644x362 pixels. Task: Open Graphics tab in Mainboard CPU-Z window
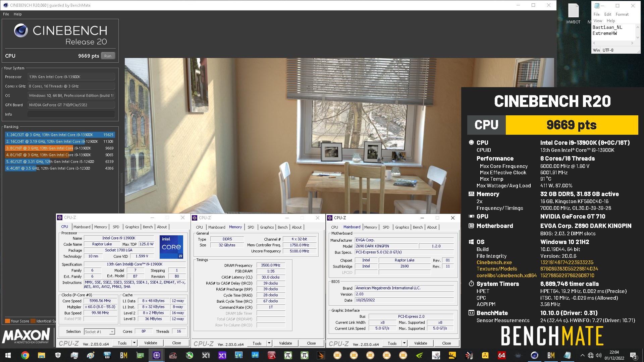click(x=402, y=227)
